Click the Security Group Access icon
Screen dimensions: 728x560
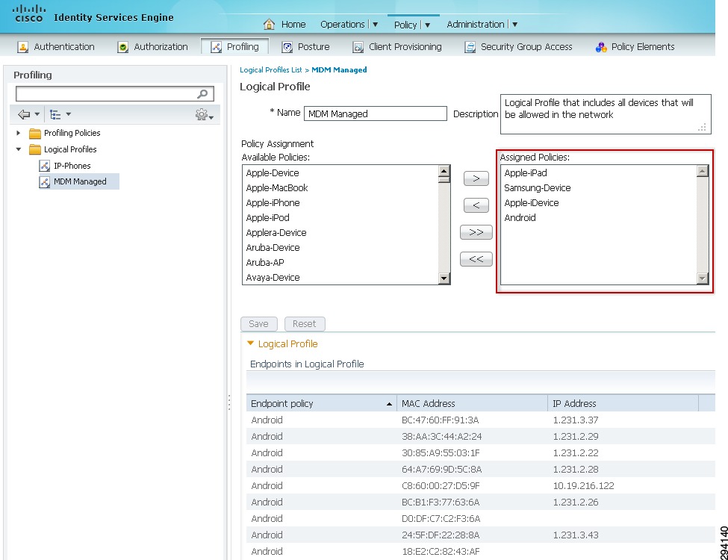(x=470, y=47)
